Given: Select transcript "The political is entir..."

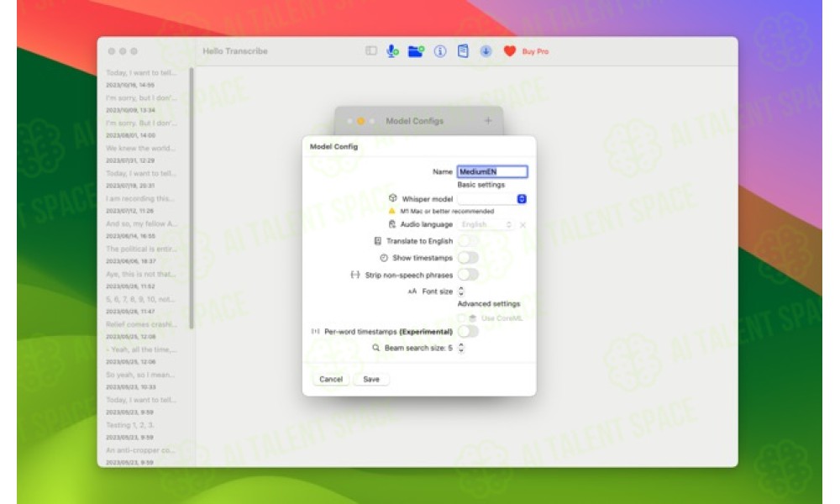Looking at the screenshot, I should (141, 255).
